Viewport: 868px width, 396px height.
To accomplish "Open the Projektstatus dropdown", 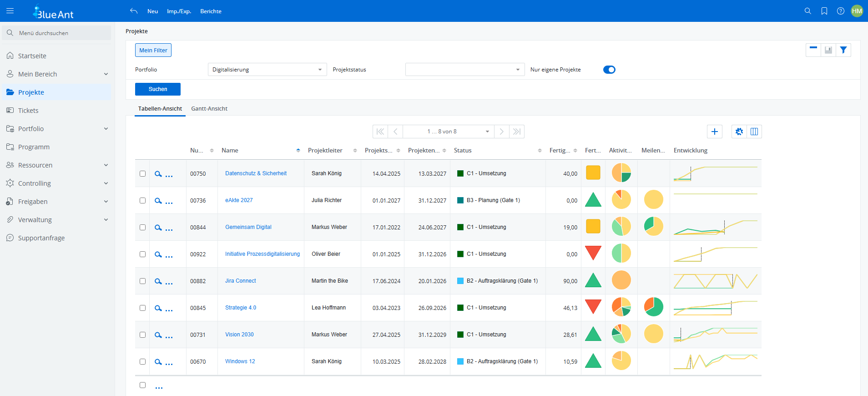I will [x=464, y=70].
